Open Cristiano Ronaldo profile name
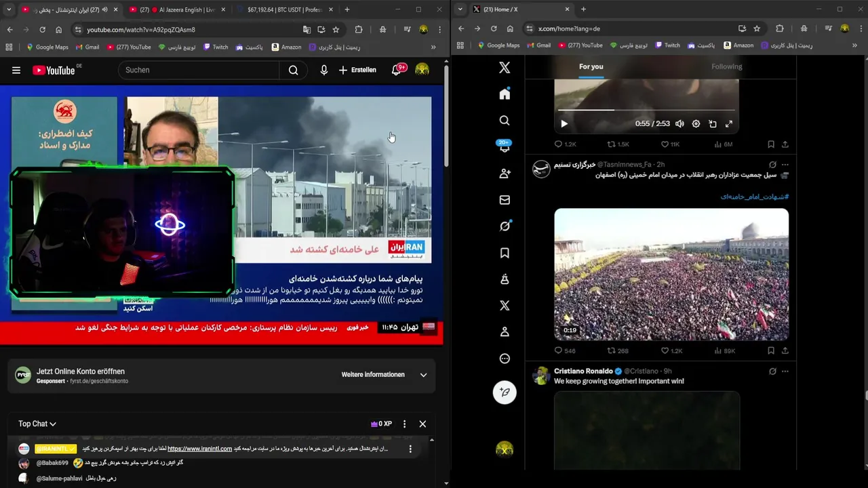Viewport: 868px width, 488px height. click(x=583, y=371)
